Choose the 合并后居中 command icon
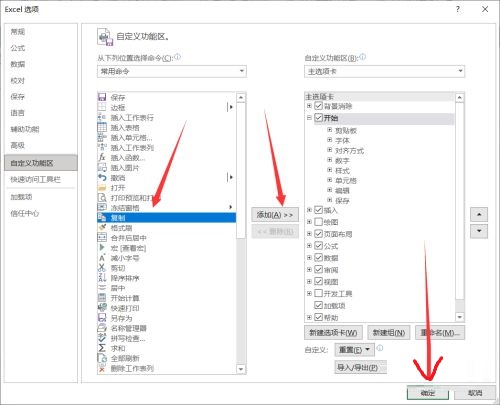 [102, 238]
